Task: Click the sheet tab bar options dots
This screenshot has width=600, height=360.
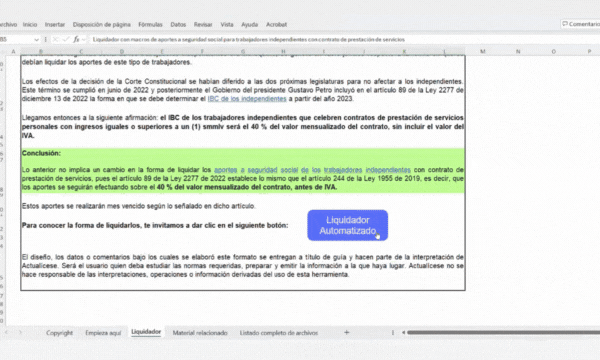Action: click(x=393, y=332)
